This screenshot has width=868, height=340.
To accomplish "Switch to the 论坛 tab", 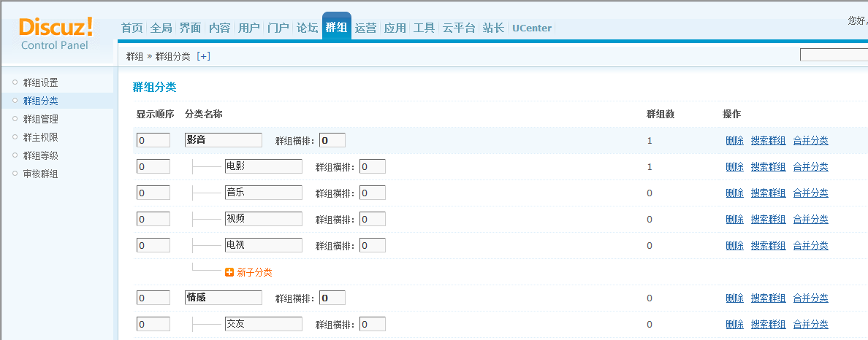I will point(307,28).
